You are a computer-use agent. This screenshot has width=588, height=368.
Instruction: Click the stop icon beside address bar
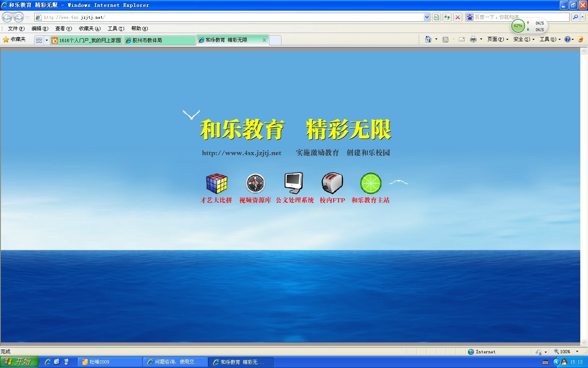click(458, 17)
